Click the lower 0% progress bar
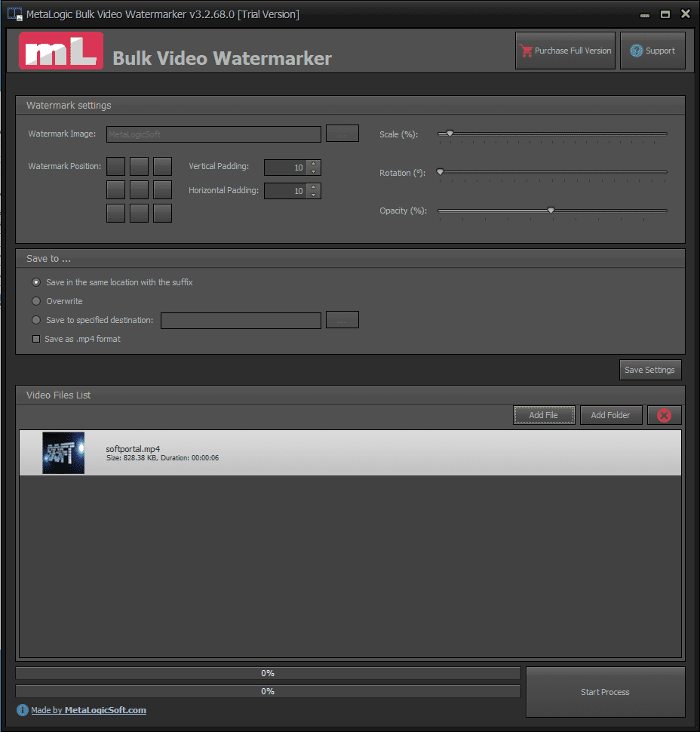This screenshot has width=700, height=732. point(268,691)
